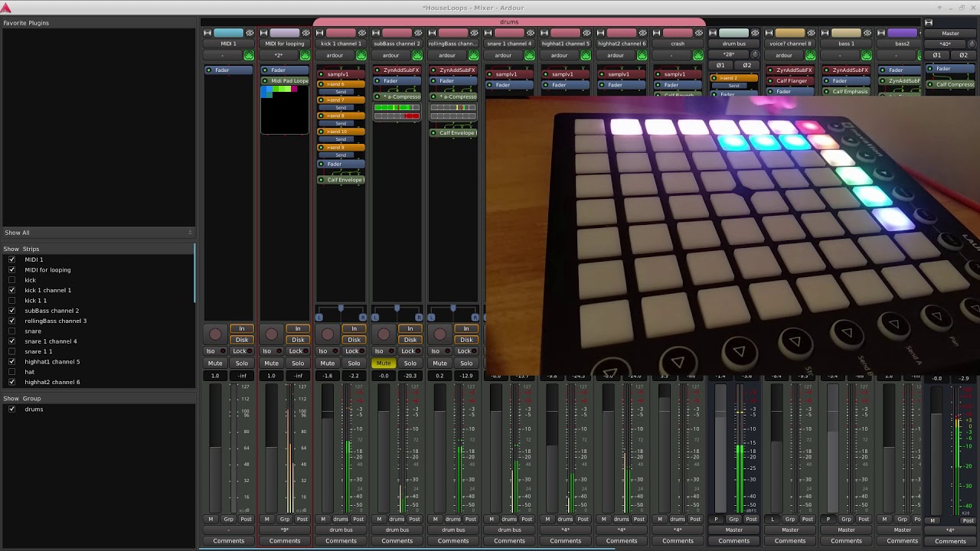Hide the rollingBass channel strip eye icon
The width and height of the screenshot is (980, 551).
click(475, 33)
